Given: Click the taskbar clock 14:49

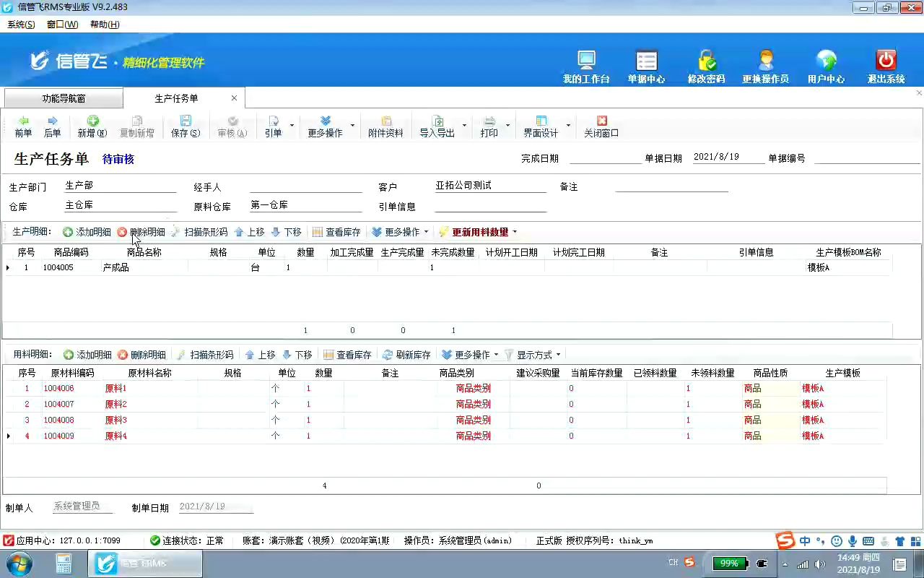Looking at the screenshot, I should (x=858, y=564).
